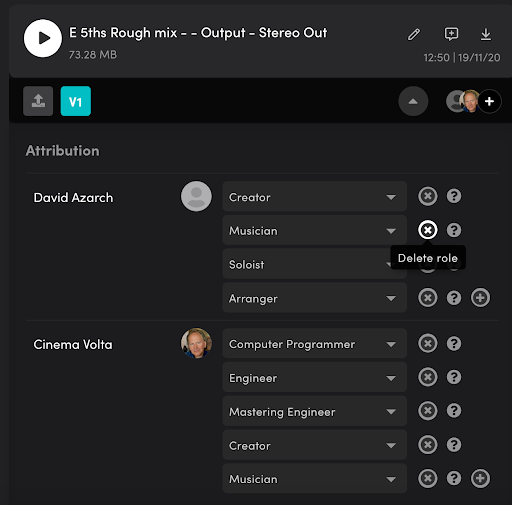The image size is (512, 505).
Task: Delete David Azarch's Musician role
Action: coord(428,230)
